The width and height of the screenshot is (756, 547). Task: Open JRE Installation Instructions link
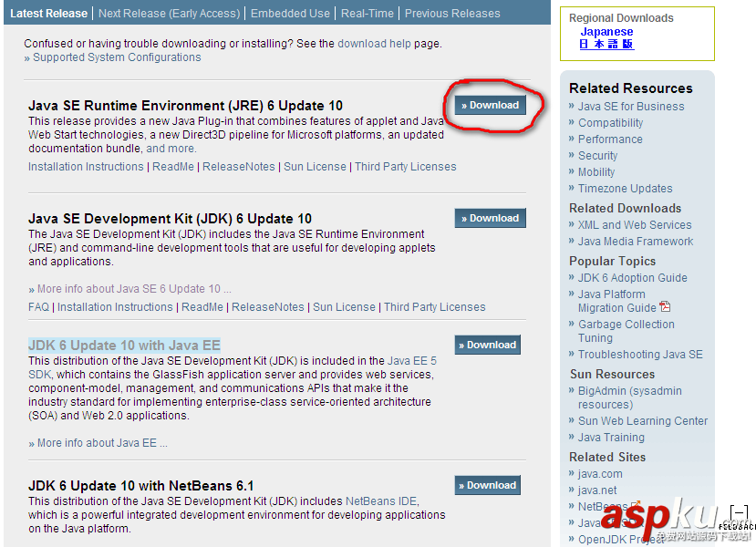86,167
